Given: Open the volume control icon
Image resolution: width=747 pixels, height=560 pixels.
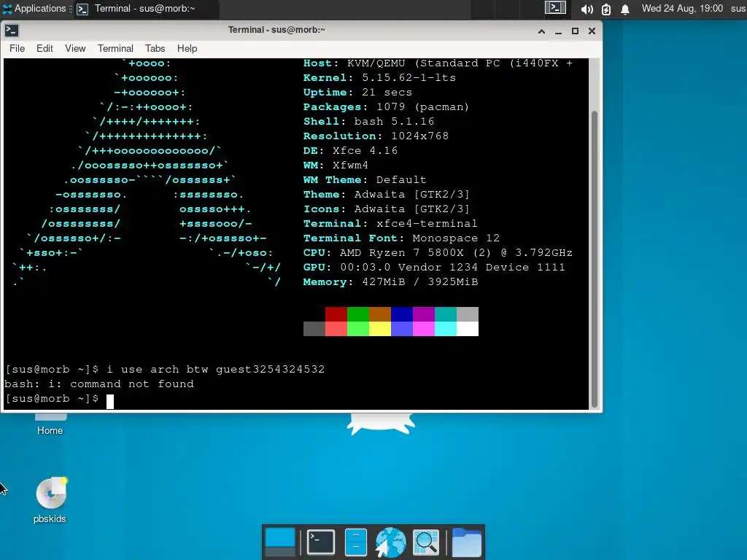Looking at the screenshot, I should click(x=587, y=9).
